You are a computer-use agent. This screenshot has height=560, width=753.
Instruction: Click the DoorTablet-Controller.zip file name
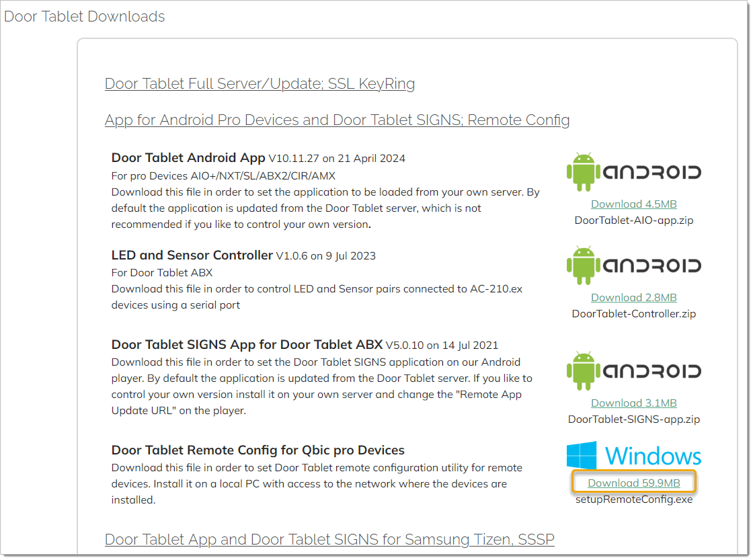[633, 314]
